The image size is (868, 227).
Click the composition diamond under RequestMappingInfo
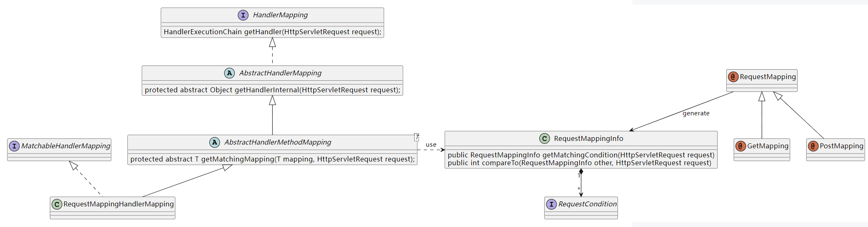(x=581, y=172)
